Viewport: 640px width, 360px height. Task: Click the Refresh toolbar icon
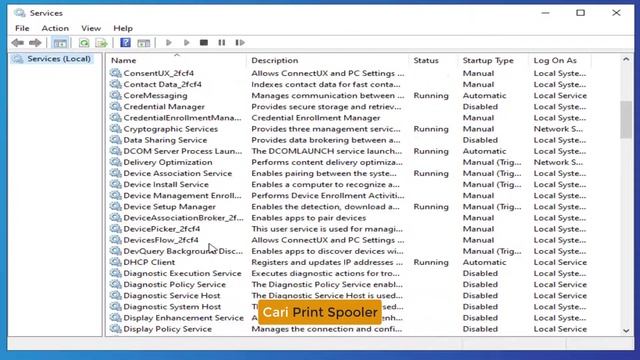[x=84, y=42]
